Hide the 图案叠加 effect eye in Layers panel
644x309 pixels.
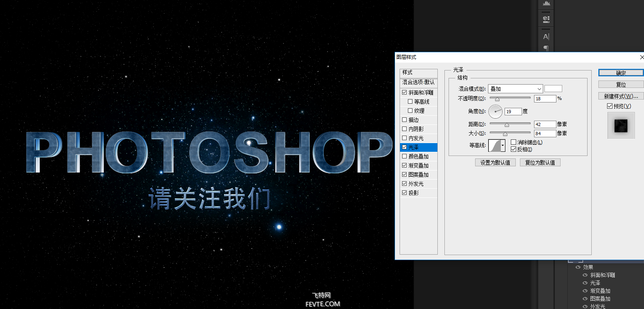pyautogui.click(x=585, y=299)
